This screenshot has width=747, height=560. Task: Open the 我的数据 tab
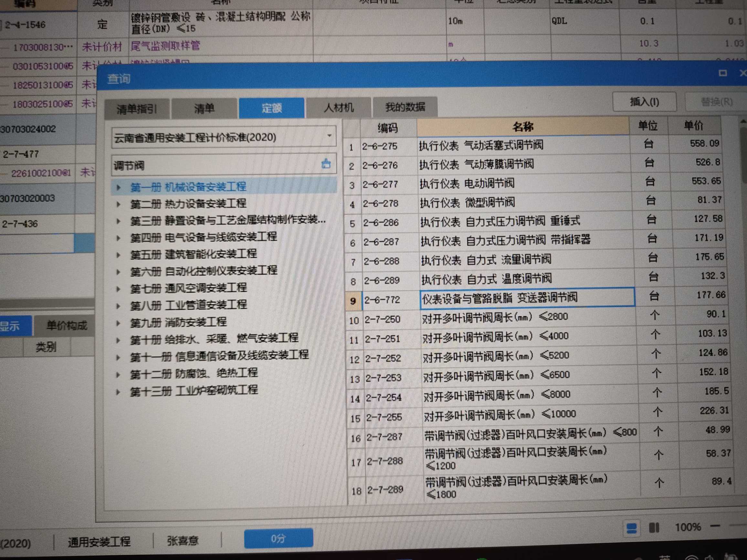pyautogui.click(x=405, y=107)
